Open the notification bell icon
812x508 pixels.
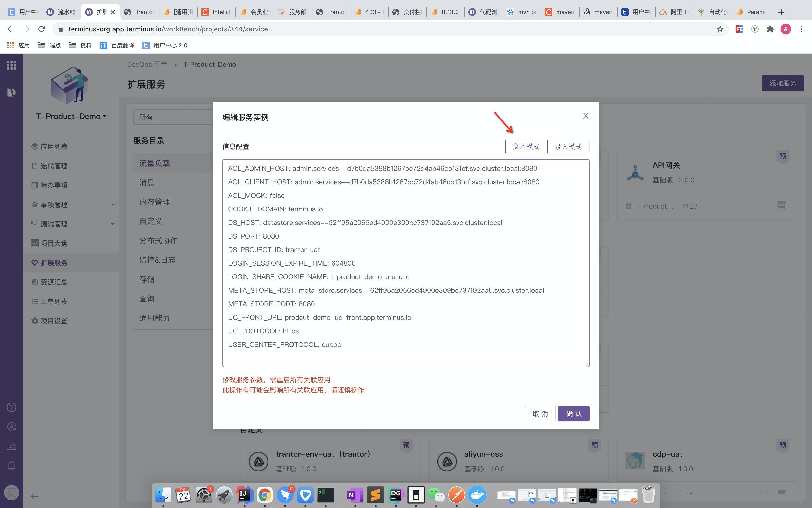pyautogui.click(x=11, y=466)
